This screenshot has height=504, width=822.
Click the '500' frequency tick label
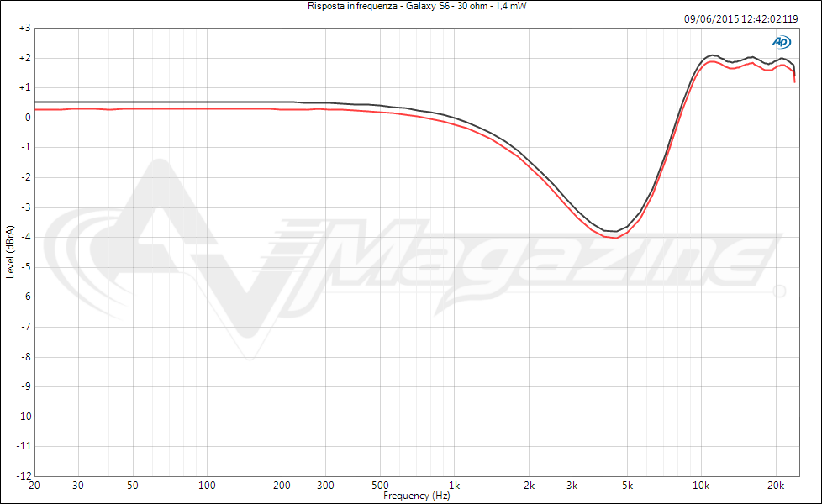[x=380, y=486]
